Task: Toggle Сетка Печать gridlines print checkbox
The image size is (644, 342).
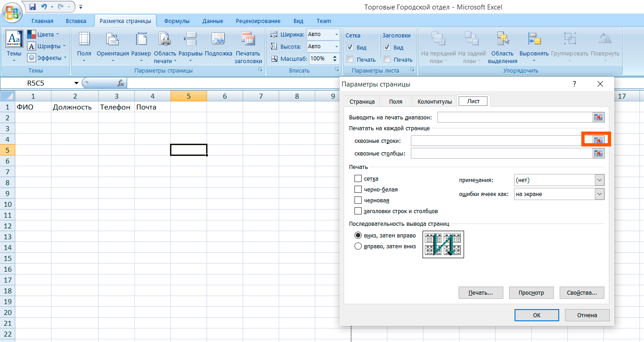Action: 350,59
